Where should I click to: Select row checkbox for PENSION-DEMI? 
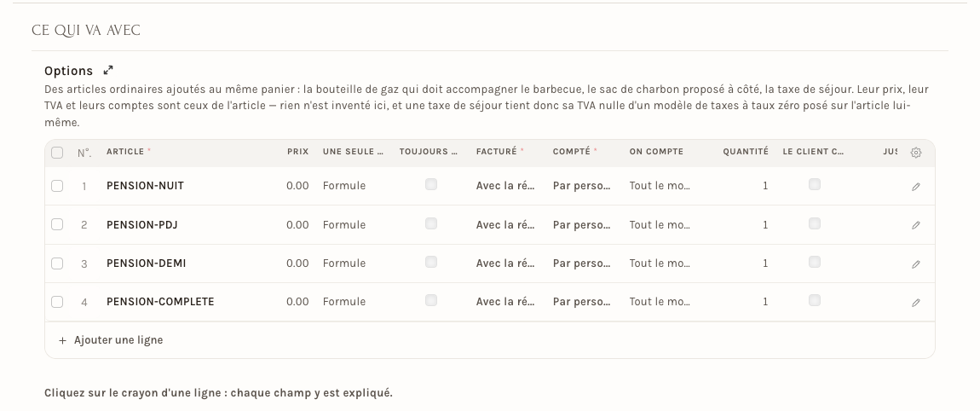pos(57,263)
